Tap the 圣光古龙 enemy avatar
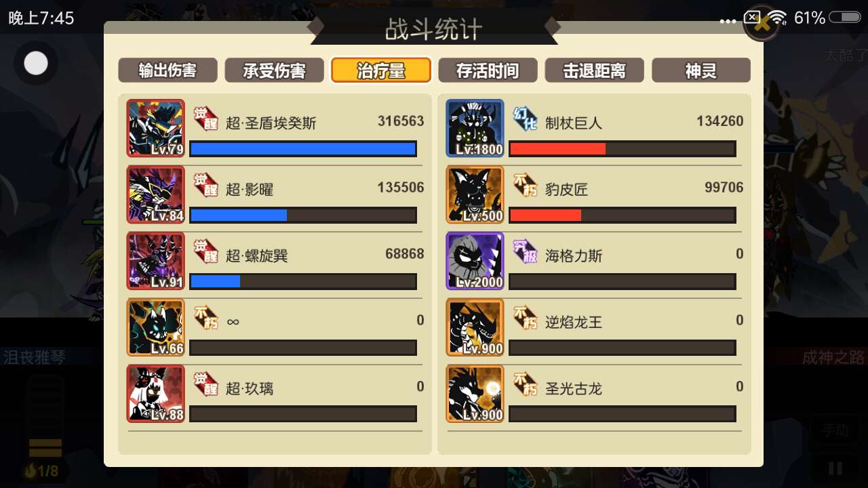Screen dimensions: 868x488 tap(475, 394)
